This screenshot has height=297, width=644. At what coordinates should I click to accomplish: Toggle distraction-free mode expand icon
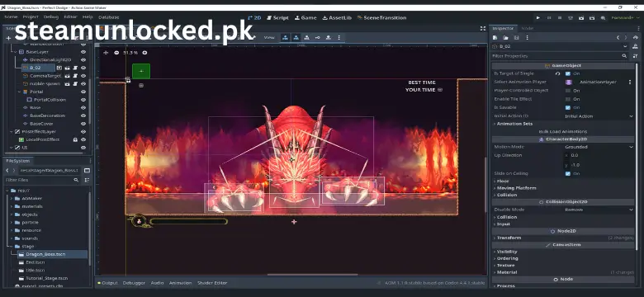tap(483, 28)
